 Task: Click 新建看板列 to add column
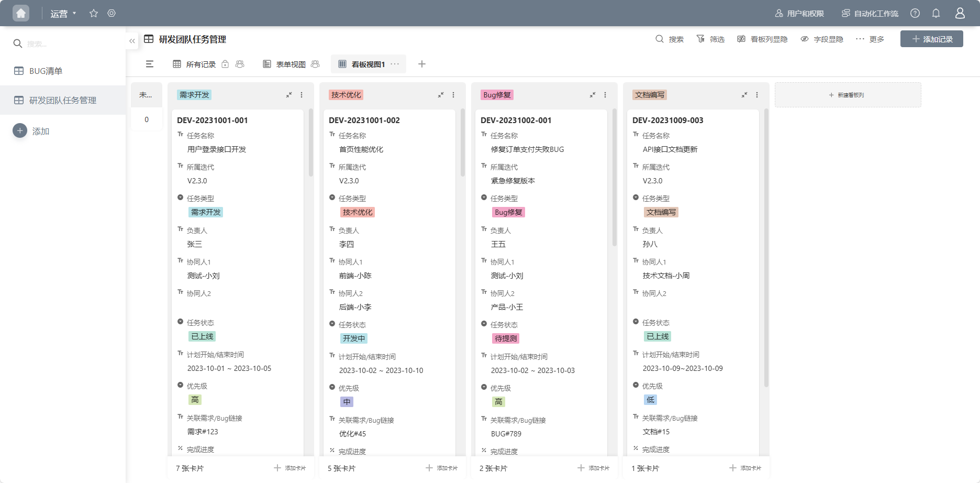848,95
